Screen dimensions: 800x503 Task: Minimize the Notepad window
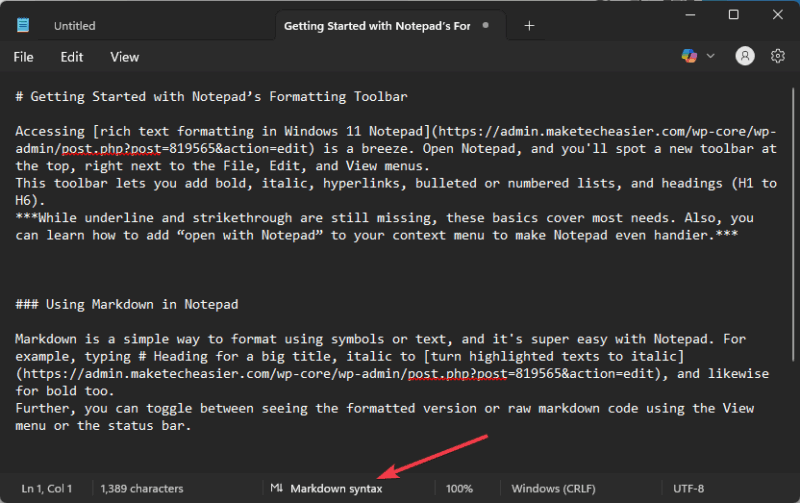pyautogui.click(x=690, y=15)
